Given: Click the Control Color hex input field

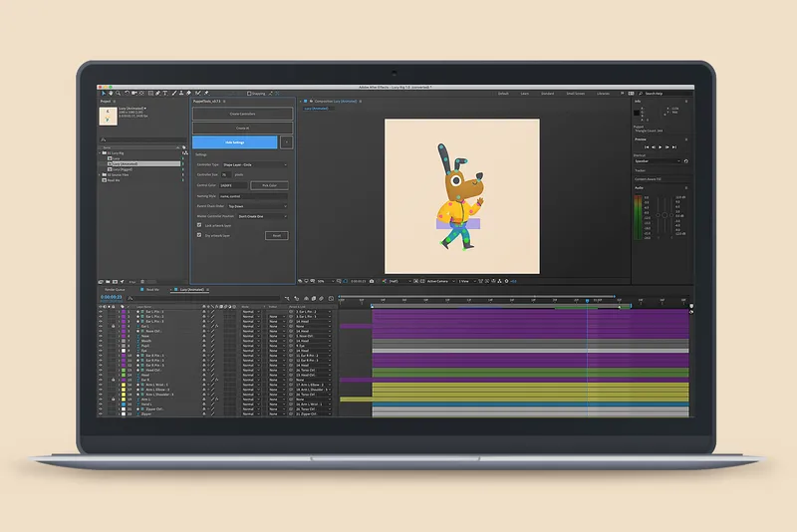Looking at the screenshot, I should click(x=233, y=185).
